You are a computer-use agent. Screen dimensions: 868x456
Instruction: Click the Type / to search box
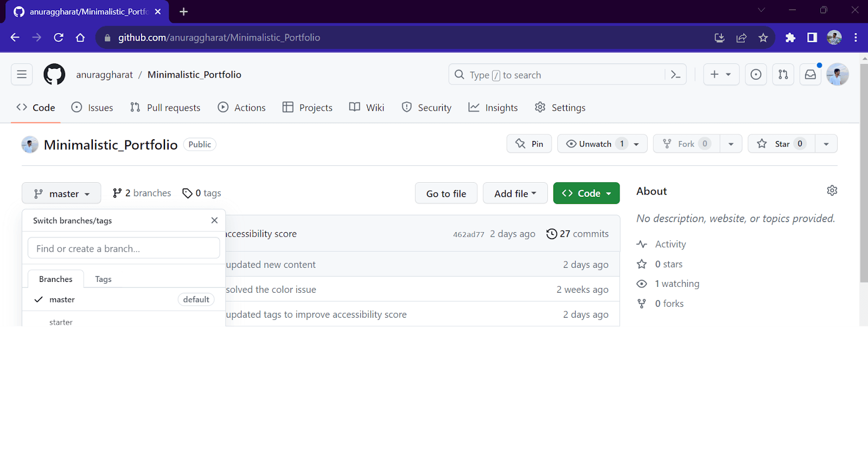tap(567, 75)
